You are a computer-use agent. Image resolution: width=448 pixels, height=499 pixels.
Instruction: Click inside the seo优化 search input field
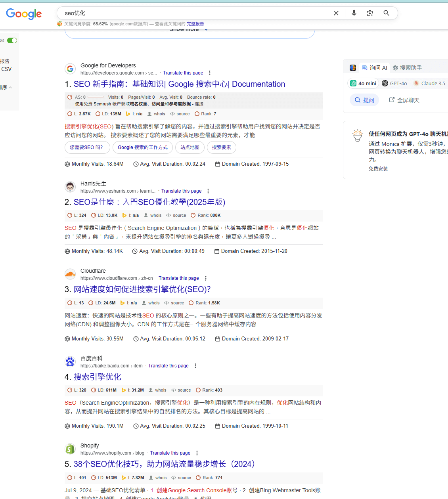pyautogui.click(x=159, y=13)
